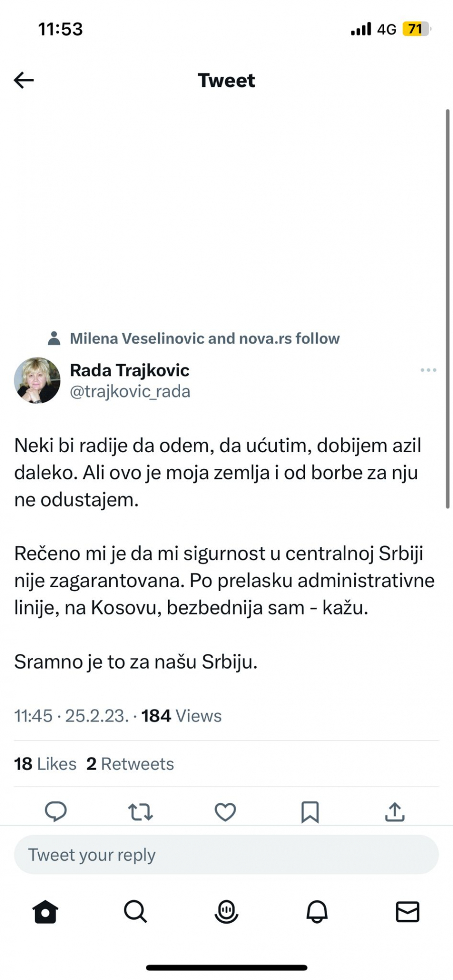
Task: Open the reply composer via comment icon
Action: click(55, 811)
